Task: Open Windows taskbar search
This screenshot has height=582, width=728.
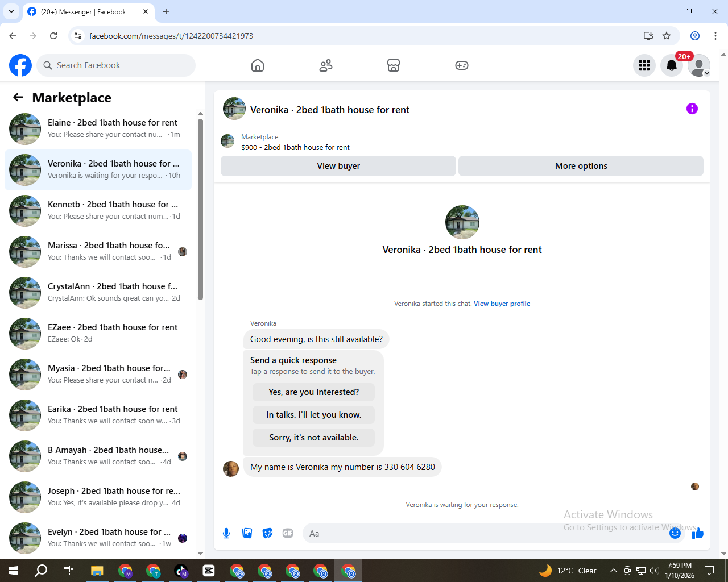Action: 41,571
